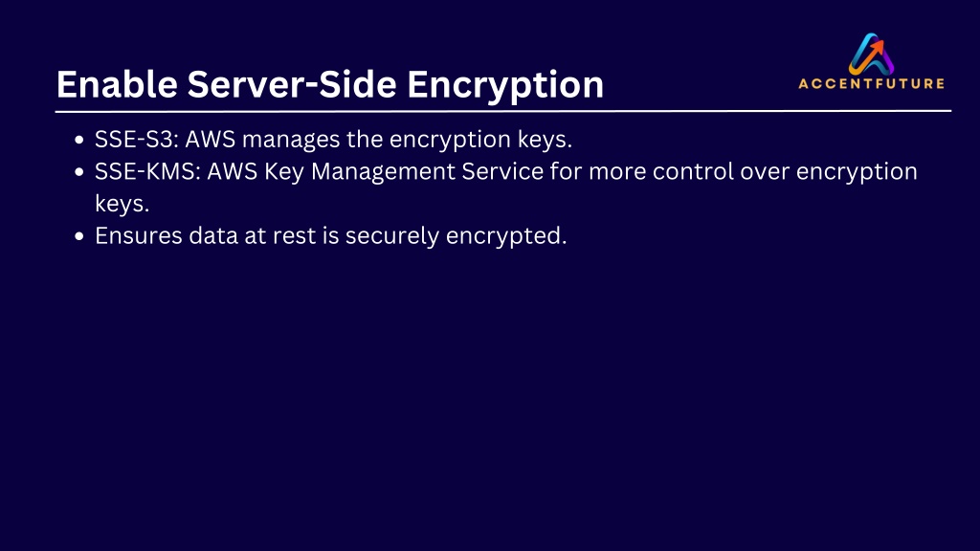Click the phrase Key Management Service
980x551 pixels.
click(x=404, y=172)
